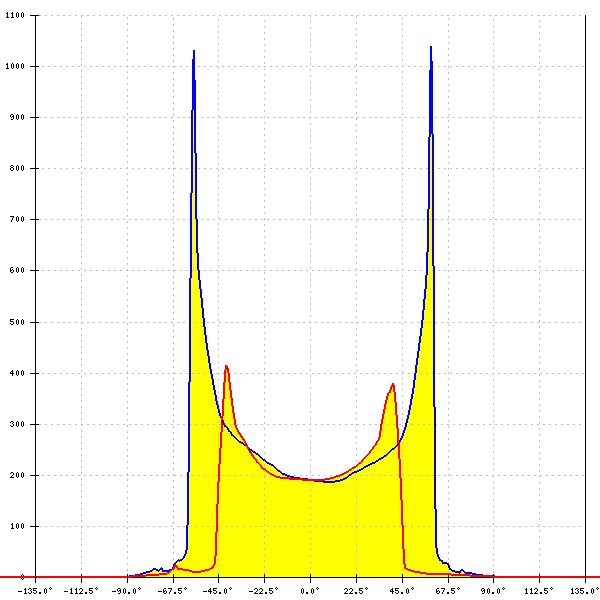The height and width of the screenshot is (600, 600).
Task: Click the 300 y-axis label
Action: coord(17,424)
